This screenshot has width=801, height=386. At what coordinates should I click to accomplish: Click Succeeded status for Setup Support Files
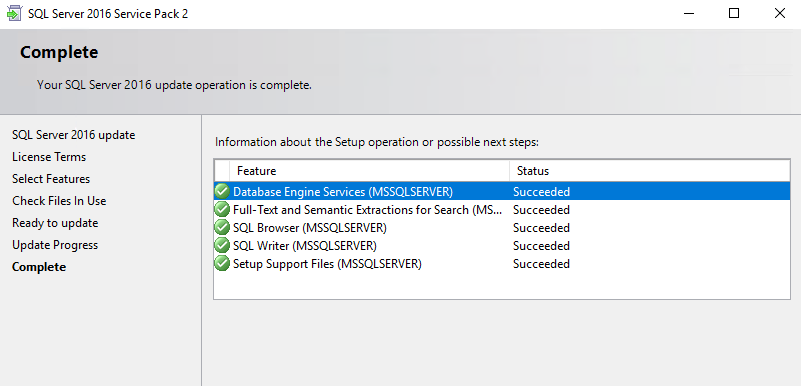(541, 264)
